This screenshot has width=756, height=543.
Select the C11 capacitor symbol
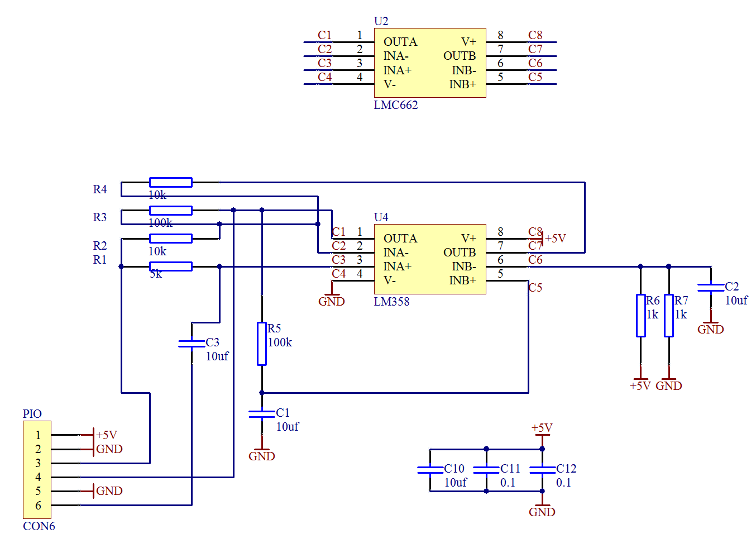(x=486, y=470)
